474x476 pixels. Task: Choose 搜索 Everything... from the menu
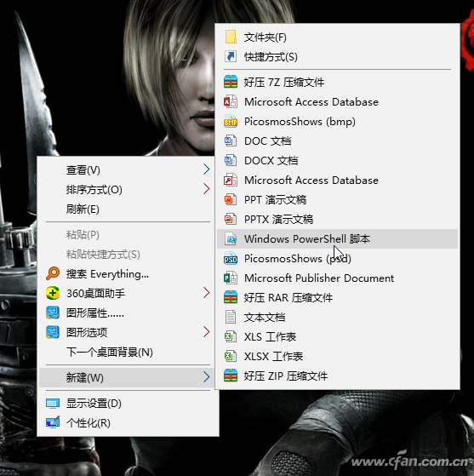click(x=127, y=274)
